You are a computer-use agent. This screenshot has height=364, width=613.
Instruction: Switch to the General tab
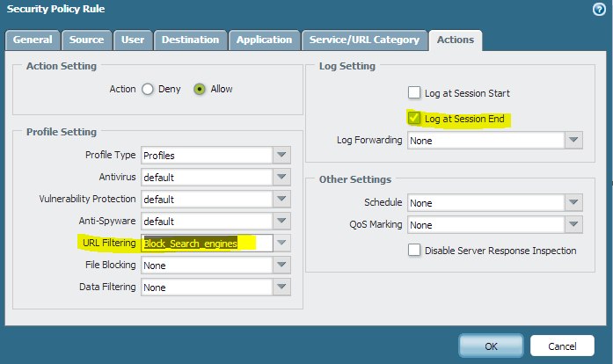[x=33, y=40]
